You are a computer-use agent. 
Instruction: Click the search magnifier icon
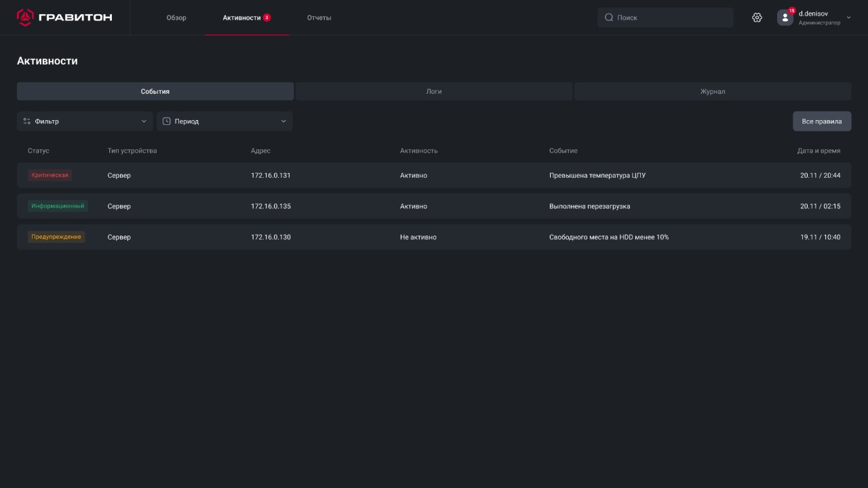tap(609, 18)
